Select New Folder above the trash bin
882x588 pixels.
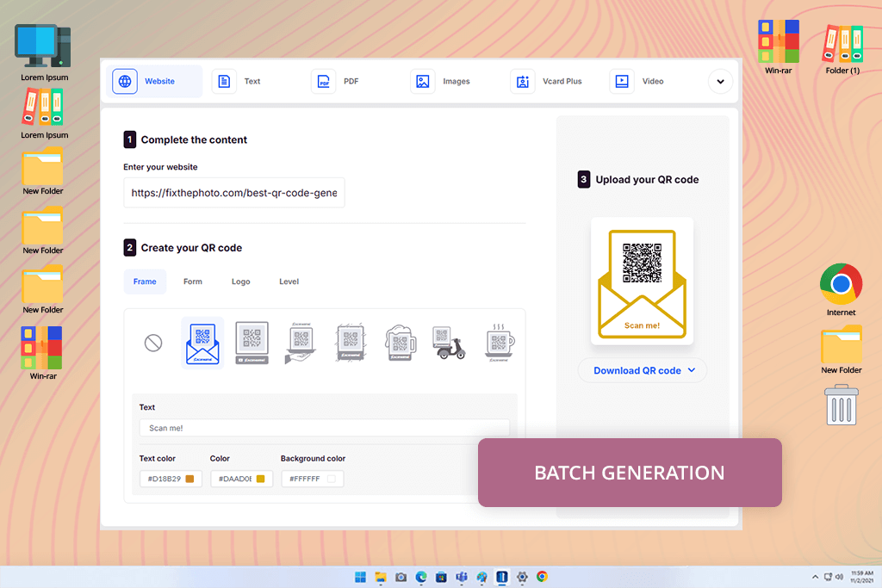(841, 350)
